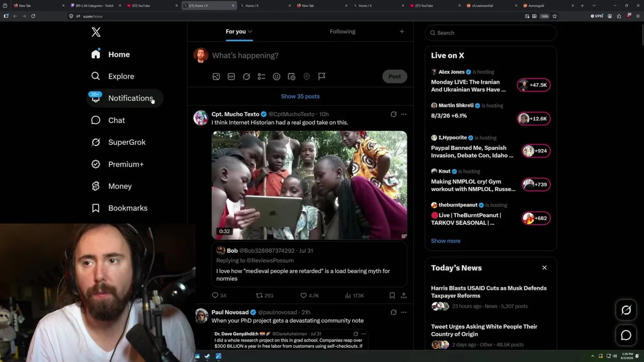Image resolution: width=644 pixels, height=362 pixels.
Task: Click the Grok icon in the composer toolbar
Action: tap(246, 76)
